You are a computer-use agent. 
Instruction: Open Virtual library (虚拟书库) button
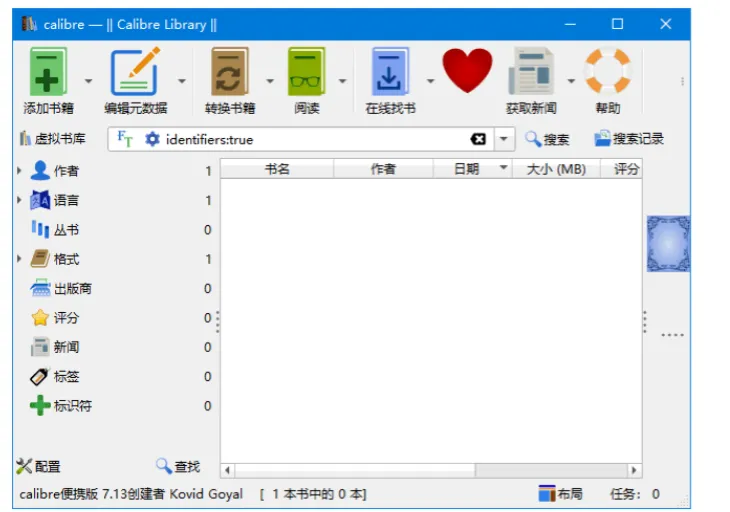[x=53, y=139]
